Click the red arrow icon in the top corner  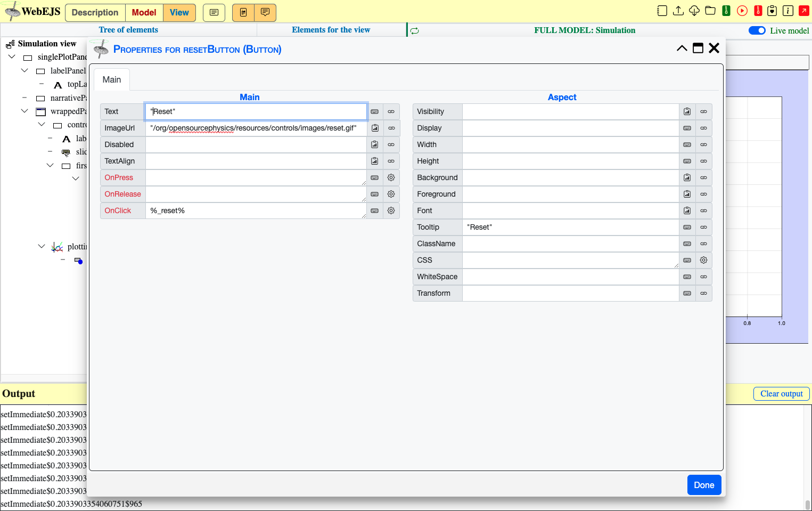[x=804, y=11]
